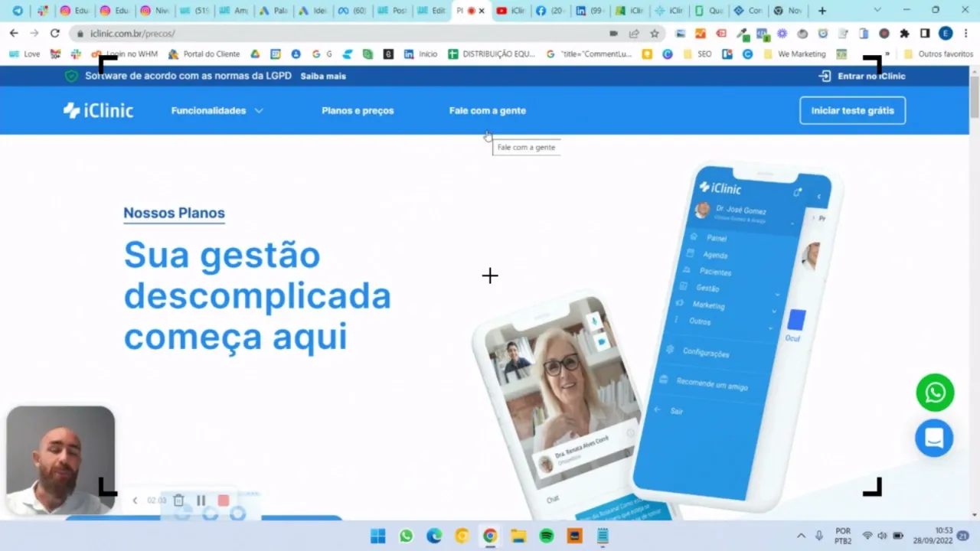
Task: Go back with the browser back arrow
Action: 14,34
